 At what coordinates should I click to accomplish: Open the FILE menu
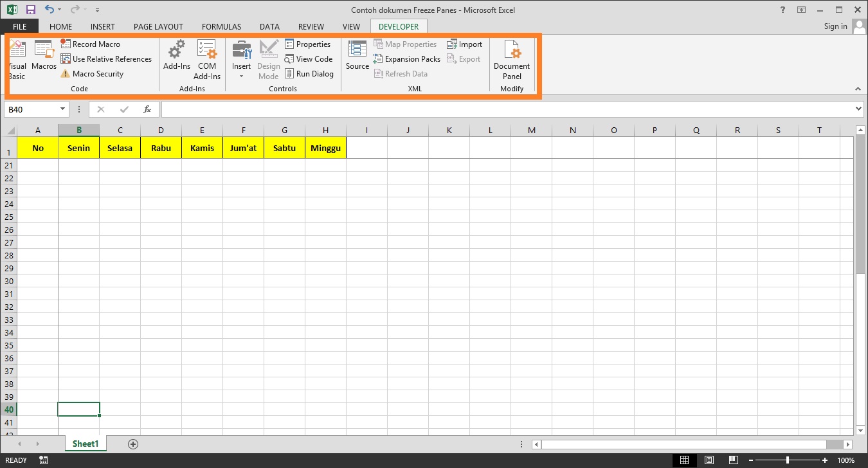19,26
